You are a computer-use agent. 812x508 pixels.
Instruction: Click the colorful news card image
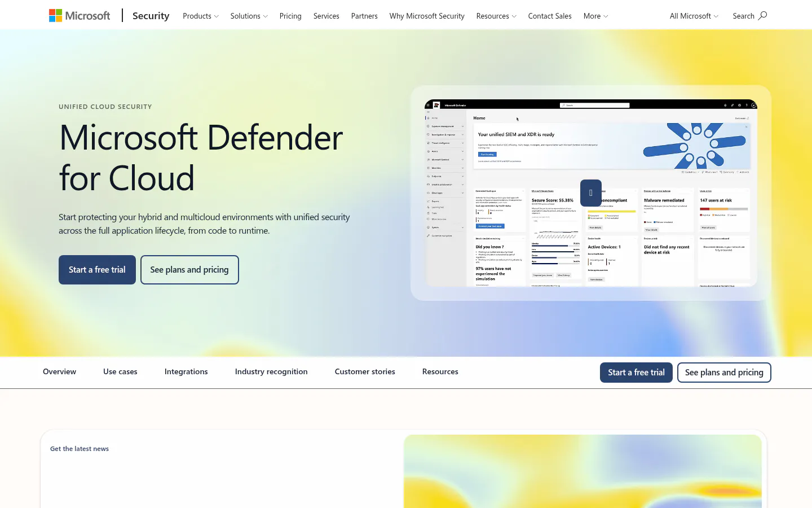[x=582, y=471]
